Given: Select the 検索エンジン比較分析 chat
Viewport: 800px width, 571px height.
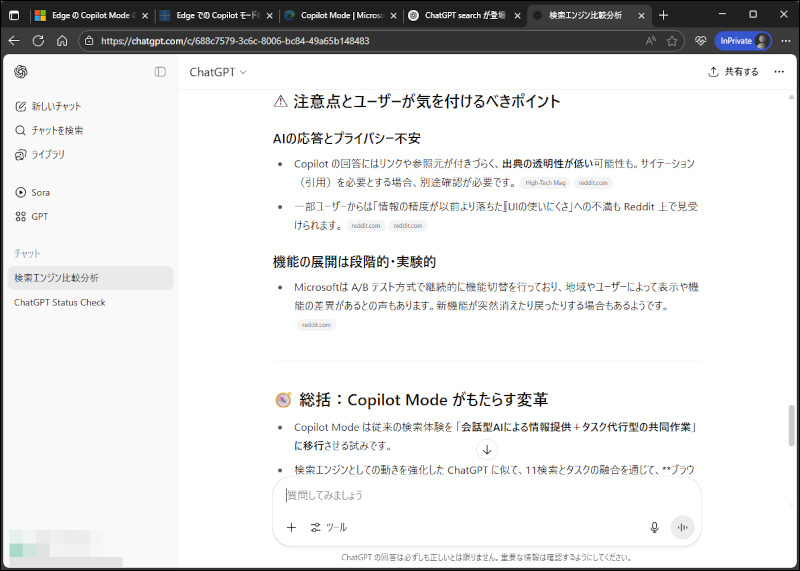Looking at the screenshot, I should point(56,278).
